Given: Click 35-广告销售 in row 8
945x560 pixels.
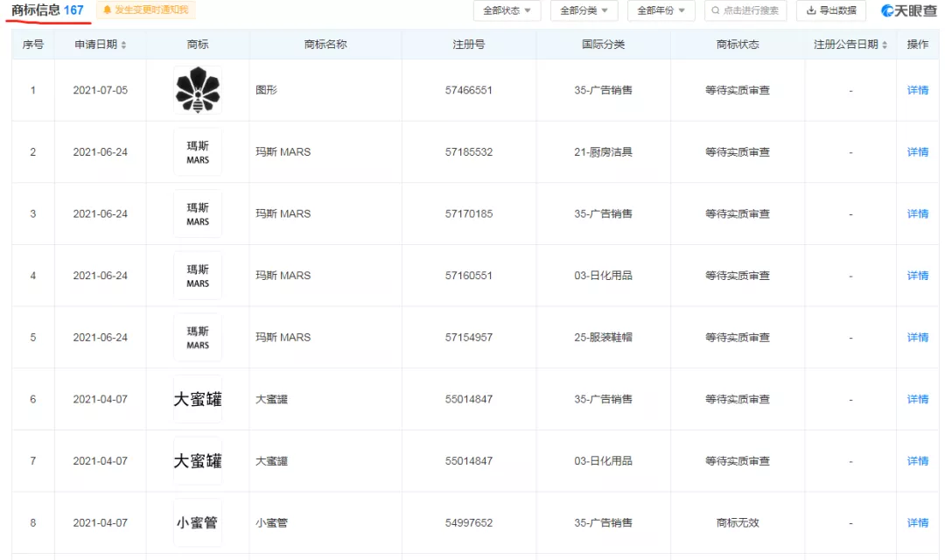Looking at the screenshot, I should [603, 522].
